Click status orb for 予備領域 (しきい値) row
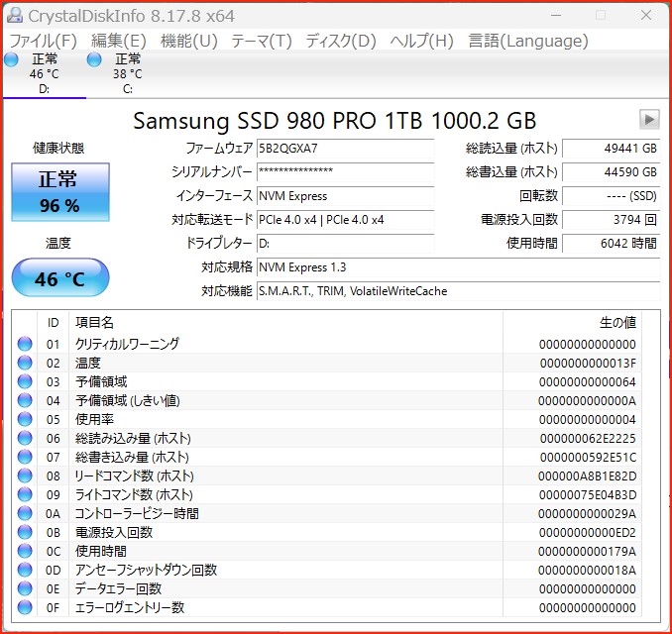Screen dimensions: 672x634 (25, 400)
